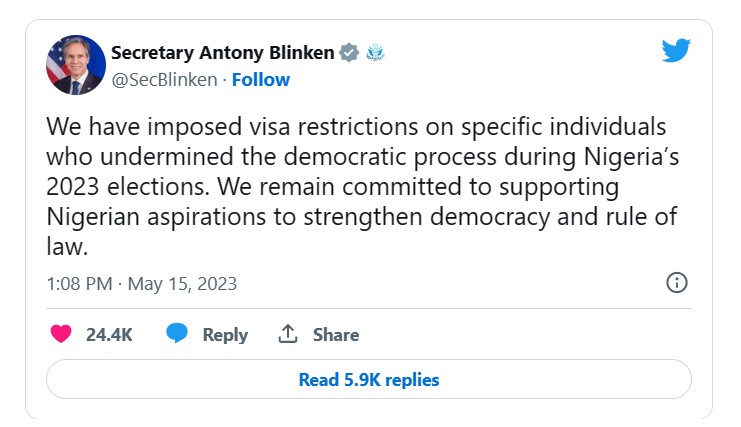Viewport: 741px width, 427px height.
Task: Click the word "law." ending the tweet
Action: point(65,246)
